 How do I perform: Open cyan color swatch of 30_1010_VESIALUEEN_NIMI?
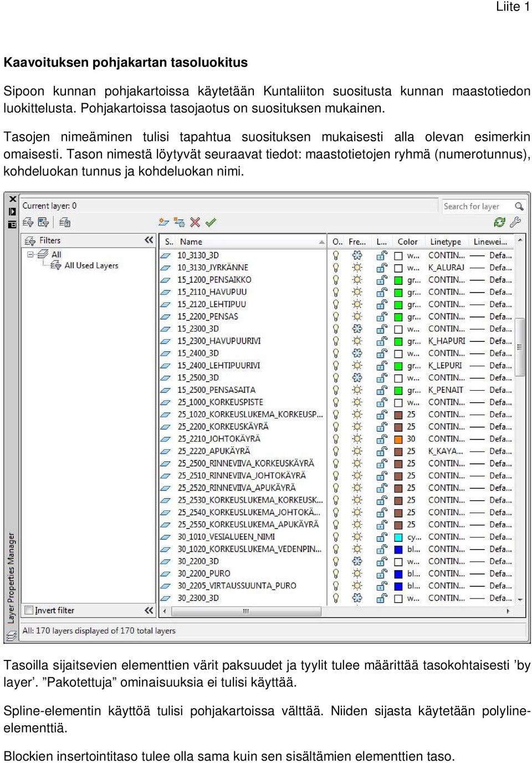[398, 537]
